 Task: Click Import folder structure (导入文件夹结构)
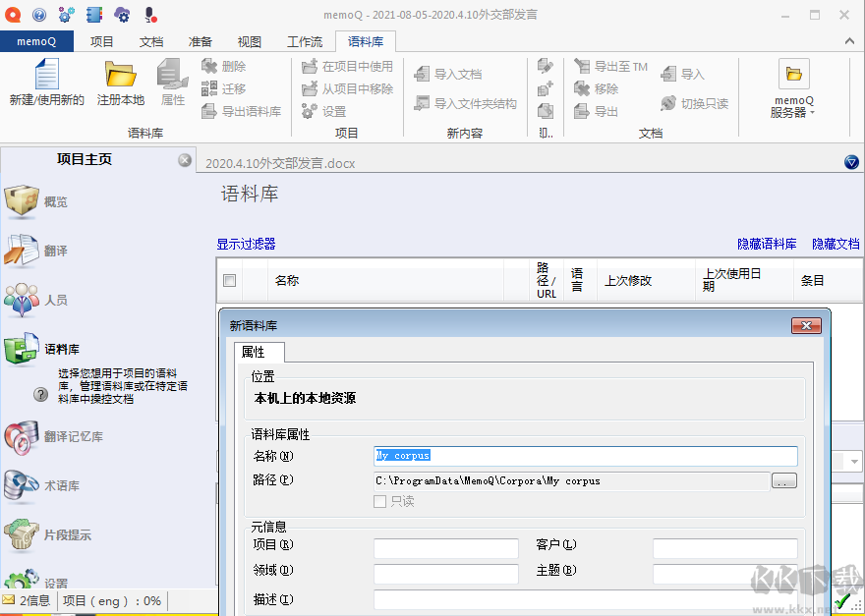tap(465, 103)
